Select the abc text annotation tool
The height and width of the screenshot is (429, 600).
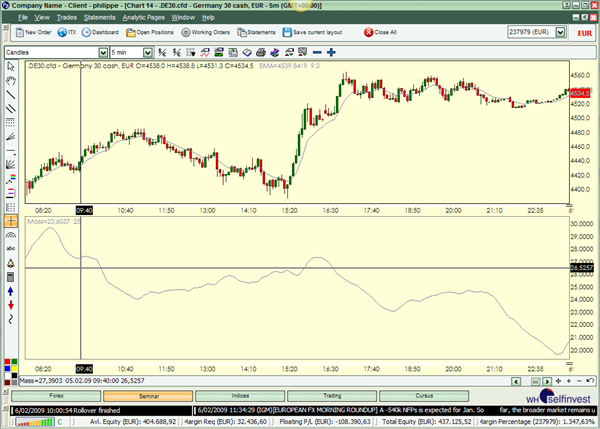[x=11, y=247]
